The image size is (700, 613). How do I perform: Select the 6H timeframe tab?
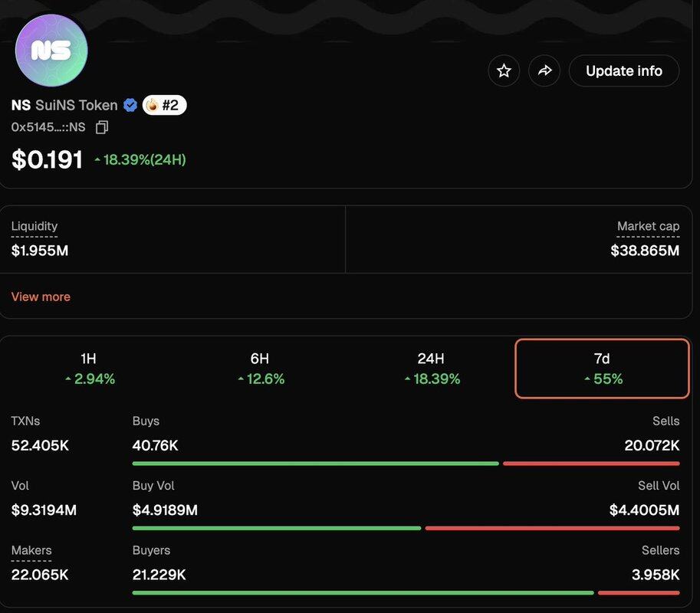[259, 369]
